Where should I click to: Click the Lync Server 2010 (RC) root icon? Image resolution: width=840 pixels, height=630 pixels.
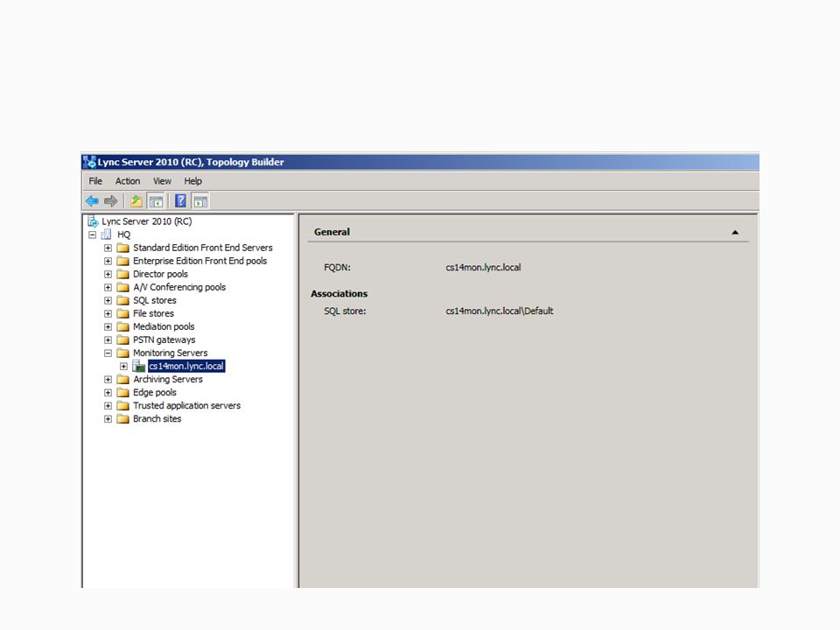94,221
